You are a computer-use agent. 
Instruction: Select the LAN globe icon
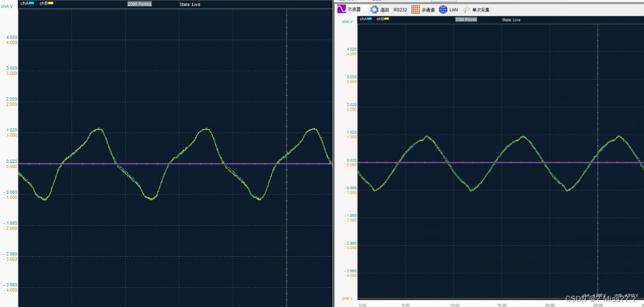(443, 9)
